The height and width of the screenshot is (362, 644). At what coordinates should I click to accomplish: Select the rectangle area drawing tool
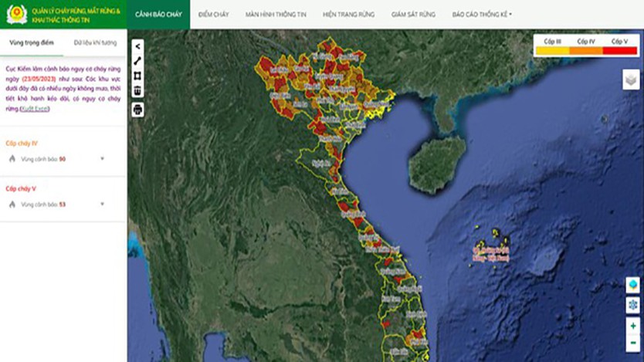point(137,76)
